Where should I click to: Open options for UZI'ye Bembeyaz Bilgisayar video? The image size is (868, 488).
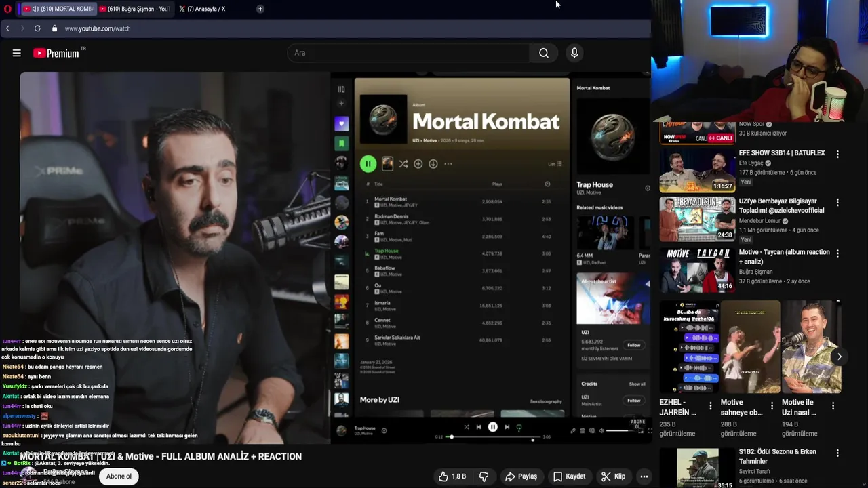coord(837,203)
